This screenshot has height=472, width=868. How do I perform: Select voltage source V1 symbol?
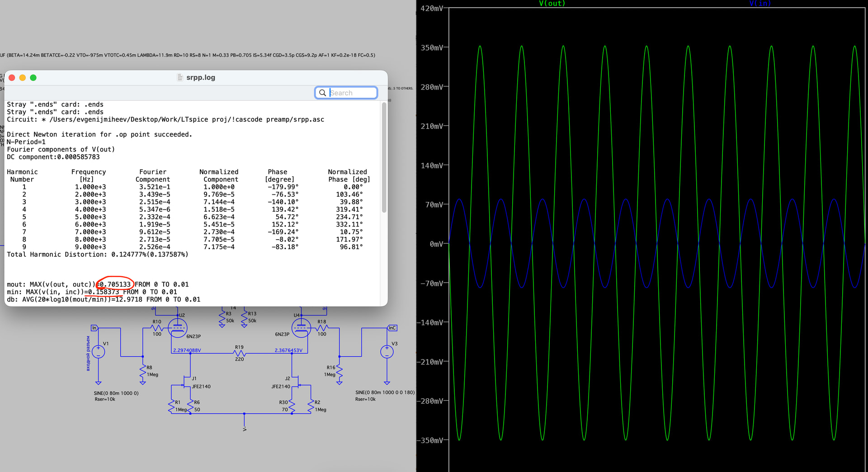coord(98,351)
